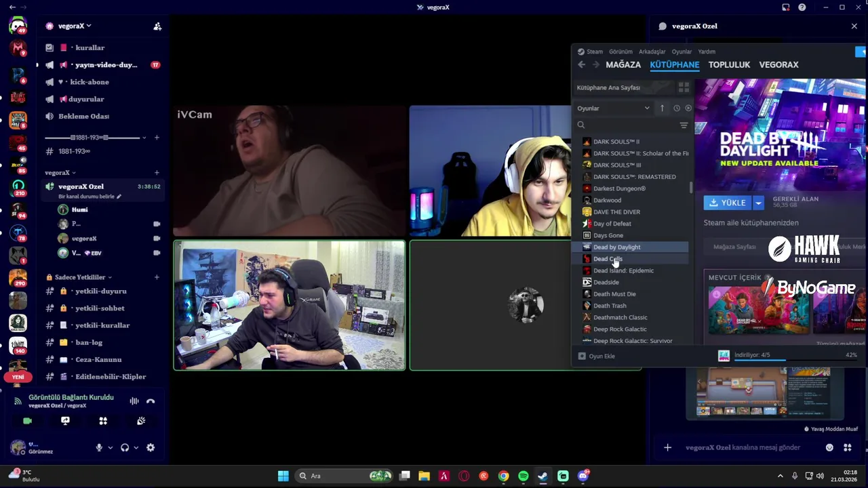Open Chrome from the taskbar
This screenshot has width=868, height=488.
pos(503,476)
